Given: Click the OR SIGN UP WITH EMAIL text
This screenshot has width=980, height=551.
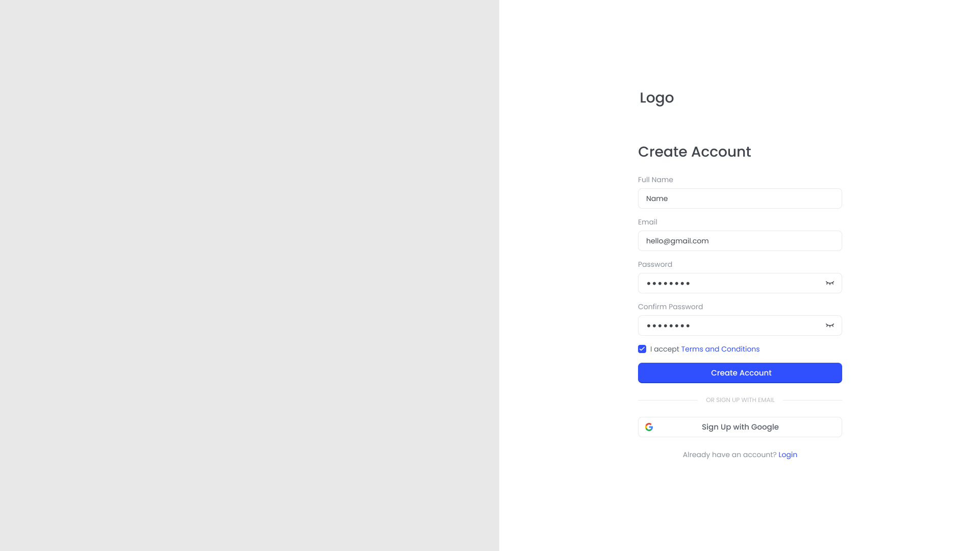Looking at the screenshot, I should click(740, 400).
